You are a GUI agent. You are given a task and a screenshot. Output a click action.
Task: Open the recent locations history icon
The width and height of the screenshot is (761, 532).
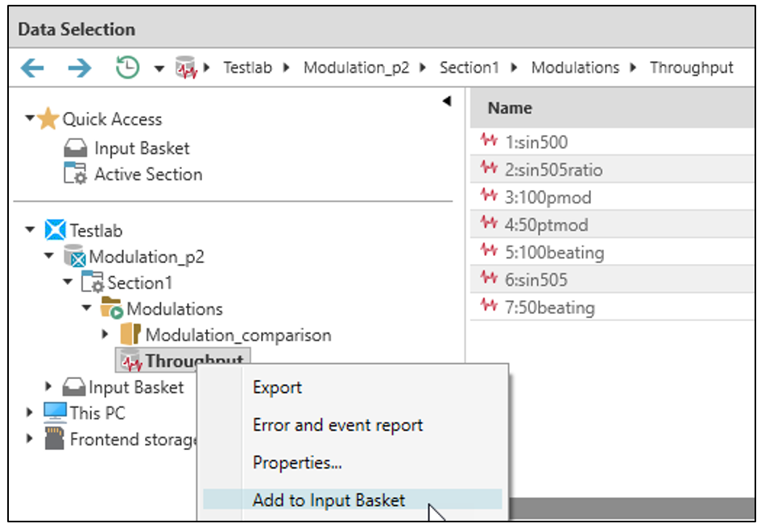coord(127,68)
